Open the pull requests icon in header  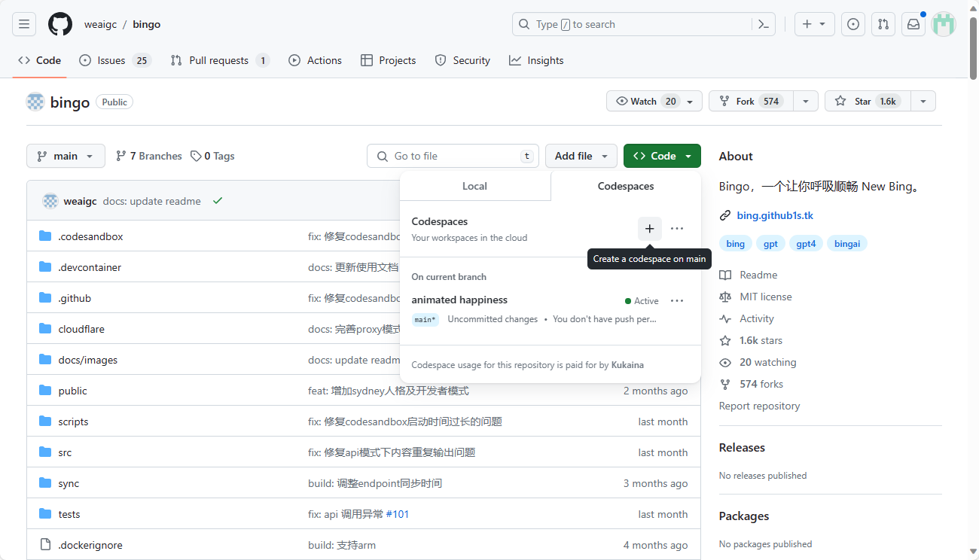point(883,24)
